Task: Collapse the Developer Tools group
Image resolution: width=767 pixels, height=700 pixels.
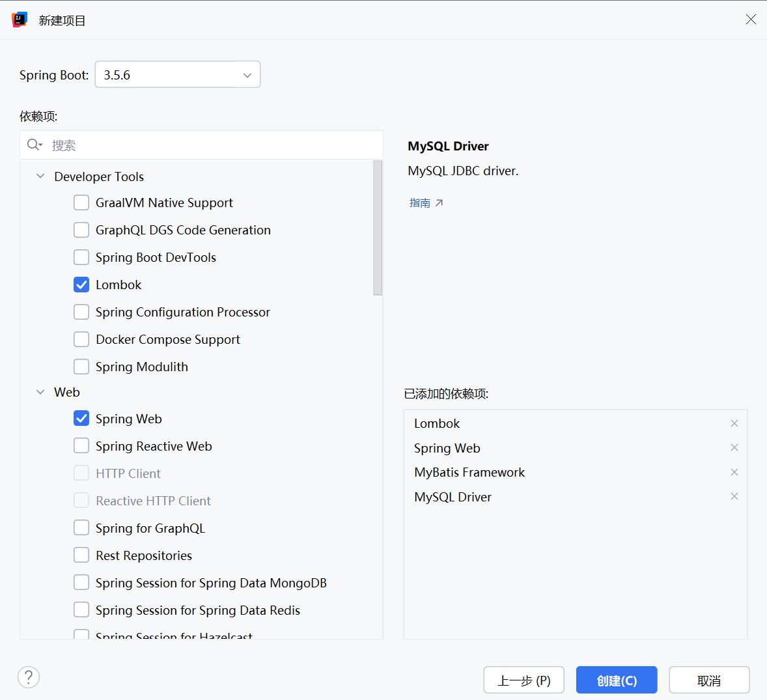Action: point(40,176)
